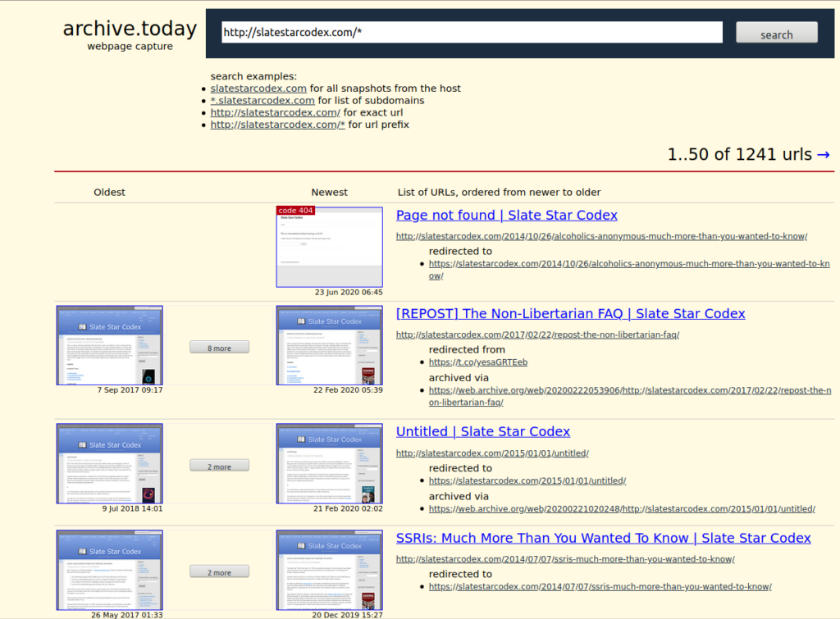840x619 pixels.
Task: Click '8 more' button for Non-Libertarian FAQ
Action: click(x=219, y=348)
